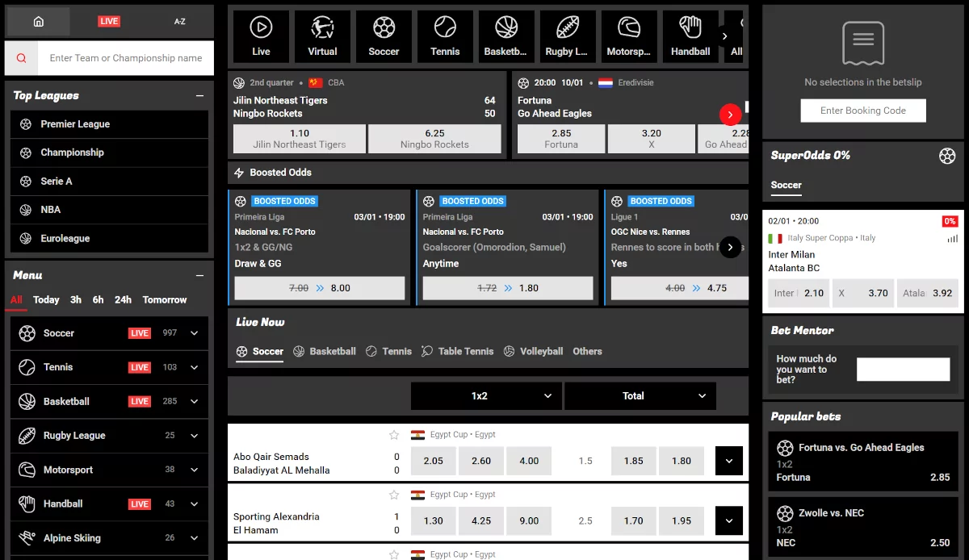Screen dimensions: 969x560
Task: Open the Tennis tile in top carousel
Action: pos(445,36)
